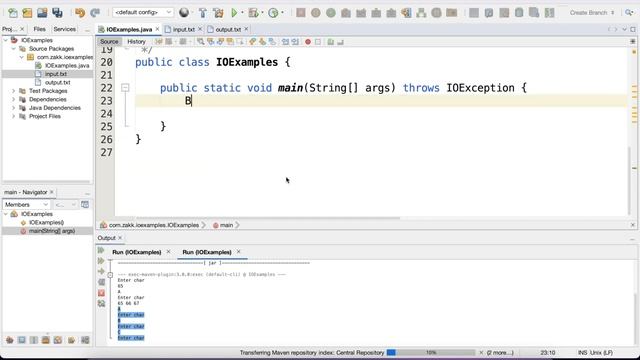Select IOExamples.java in the project tree
Screen dimensions: 640x360
[x=67, y=65]
